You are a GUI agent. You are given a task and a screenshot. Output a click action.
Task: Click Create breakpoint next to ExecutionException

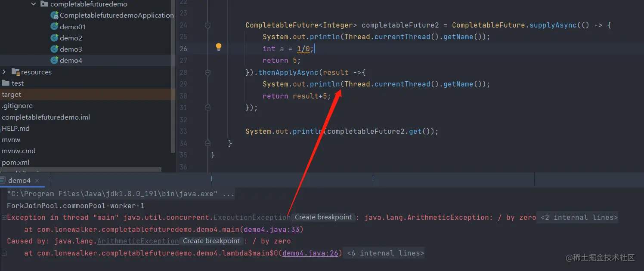(323, 217)
